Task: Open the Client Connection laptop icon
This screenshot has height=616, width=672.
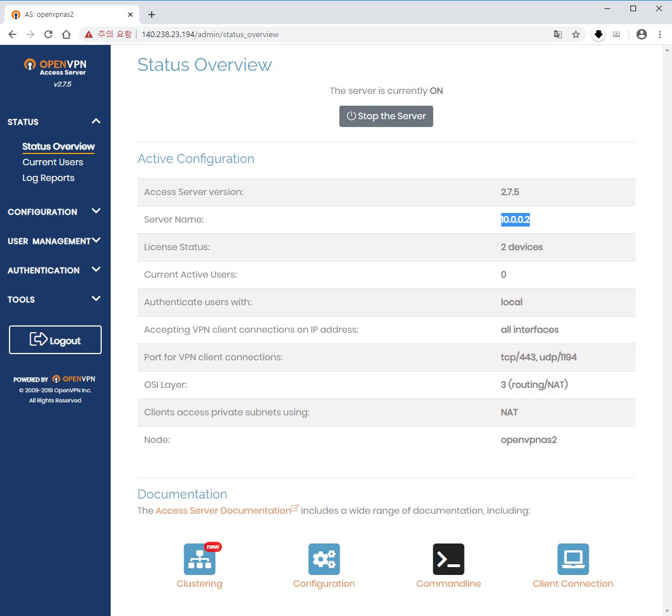Action: [x=573, y=559]
